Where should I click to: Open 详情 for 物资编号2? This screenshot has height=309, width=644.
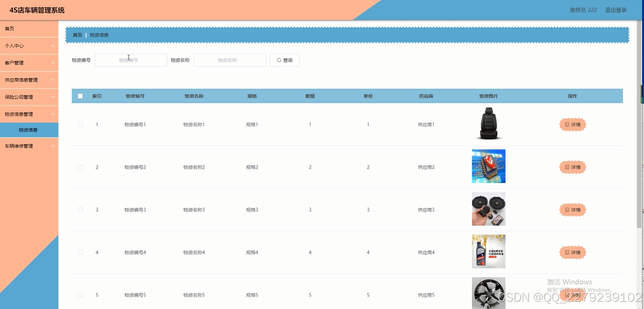pyautogui.click(x=573, y=167)
